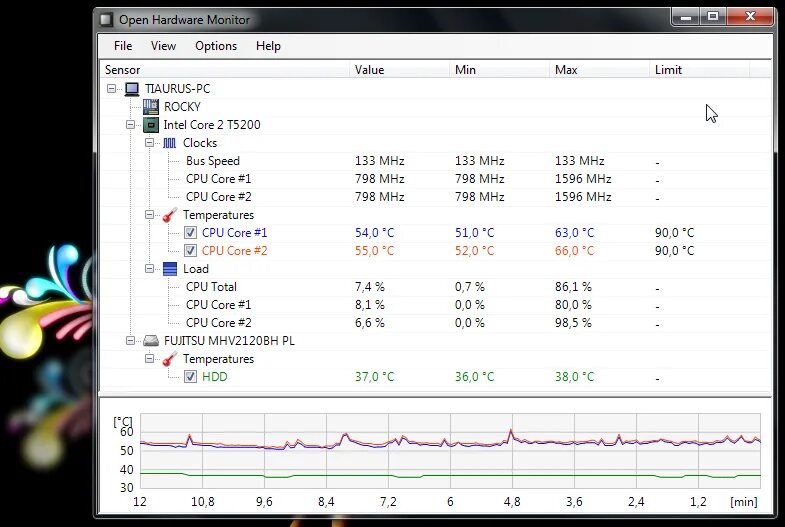Open the Options menu
This screenshot has height=527, width=785.
click(x=216, y=46)
